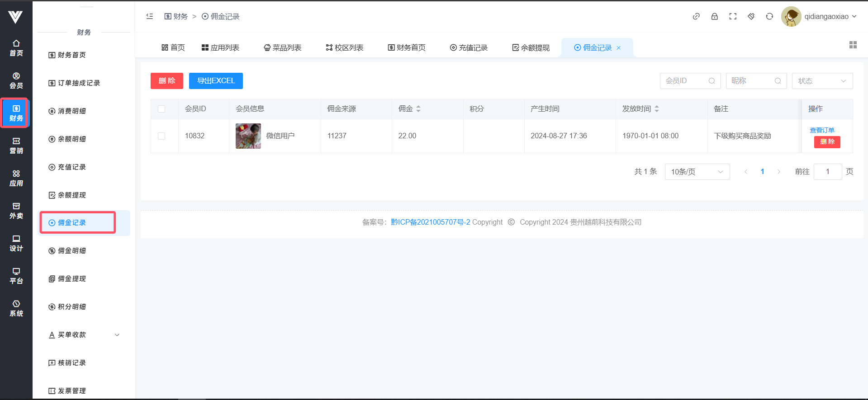Click the grid icon right of tabs

point(853,45)
